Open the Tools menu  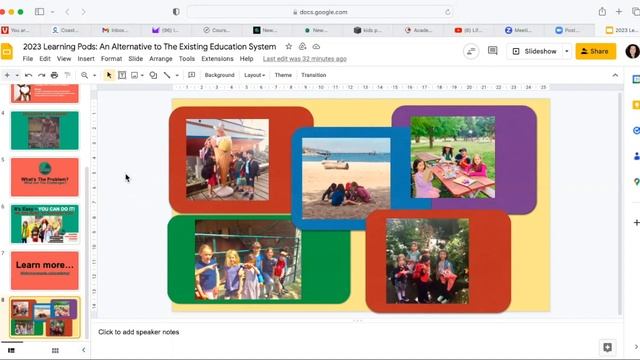click(x=187, y=59)
